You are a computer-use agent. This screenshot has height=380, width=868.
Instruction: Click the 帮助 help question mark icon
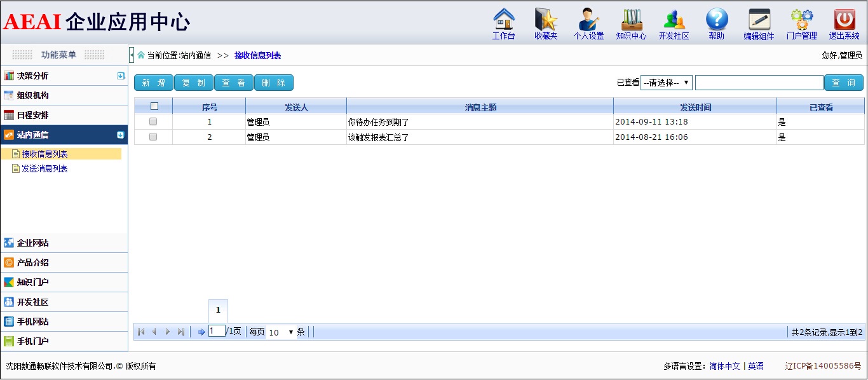point(716,20)
